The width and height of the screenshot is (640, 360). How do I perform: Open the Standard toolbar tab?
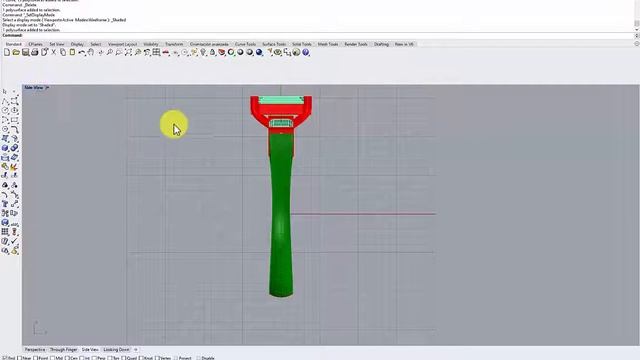[13, 44]
